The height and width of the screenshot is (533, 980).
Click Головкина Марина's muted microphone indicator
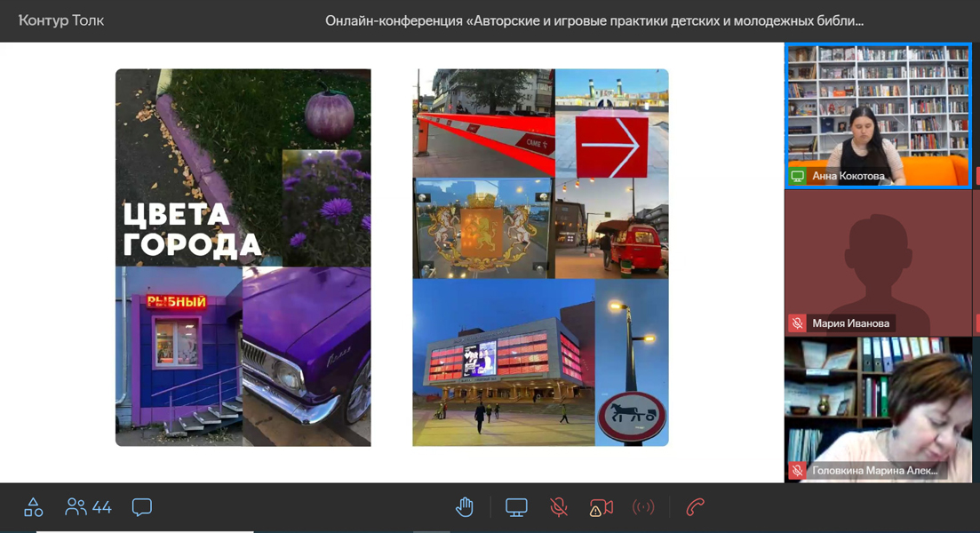click(x=798, y=471)
